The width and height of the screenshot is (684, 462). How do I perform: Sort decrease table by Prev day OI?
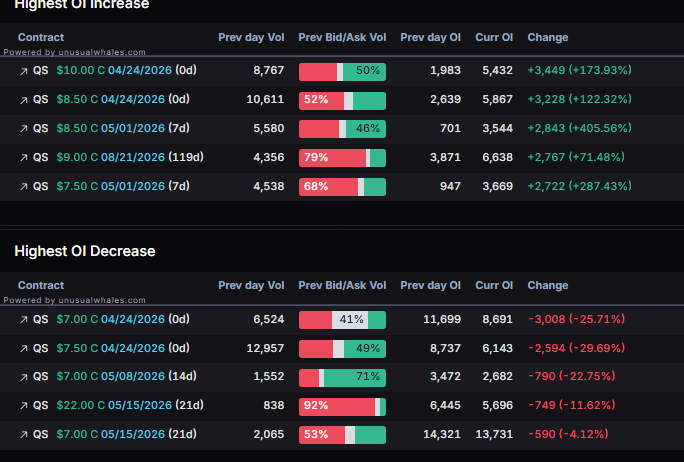pos(430,285)
